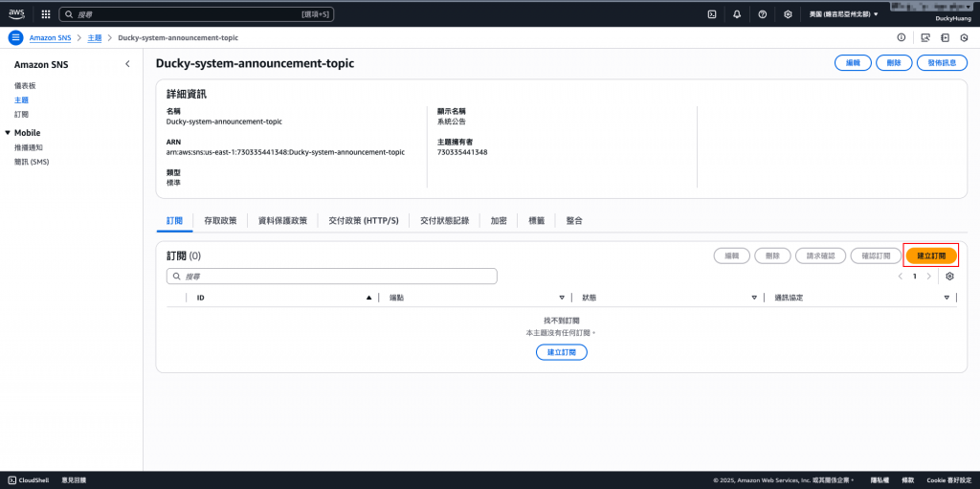Open the DuckyHuang account menu
The image size is (980, 489).
pos(952,19)
